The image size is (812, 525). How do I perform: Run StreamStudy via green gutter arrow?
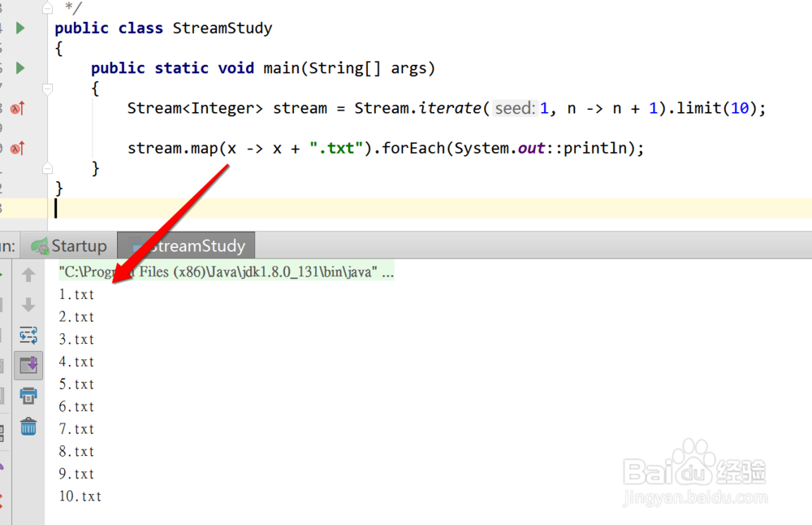(x=20, y=28)
